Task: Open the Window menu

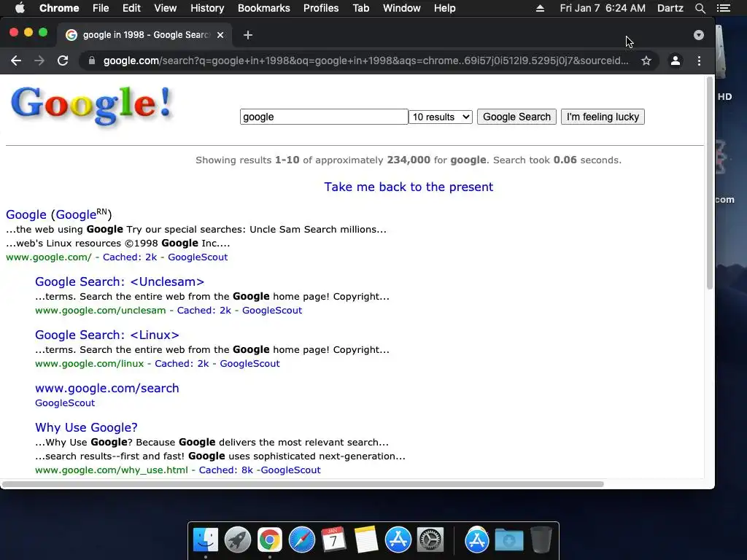Action: click(402, 8)
